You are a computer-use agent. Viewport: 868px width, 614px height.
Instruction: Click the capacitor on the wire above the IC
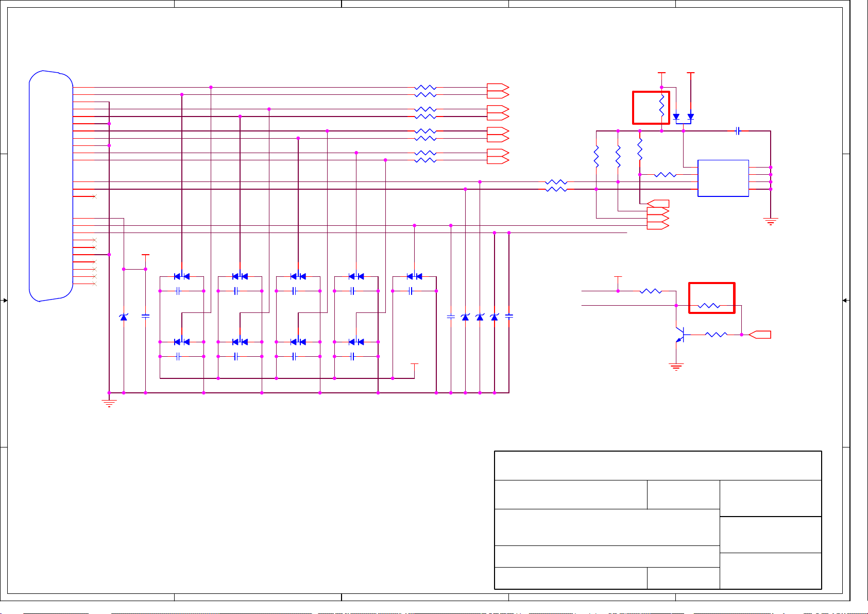(738, 131)
